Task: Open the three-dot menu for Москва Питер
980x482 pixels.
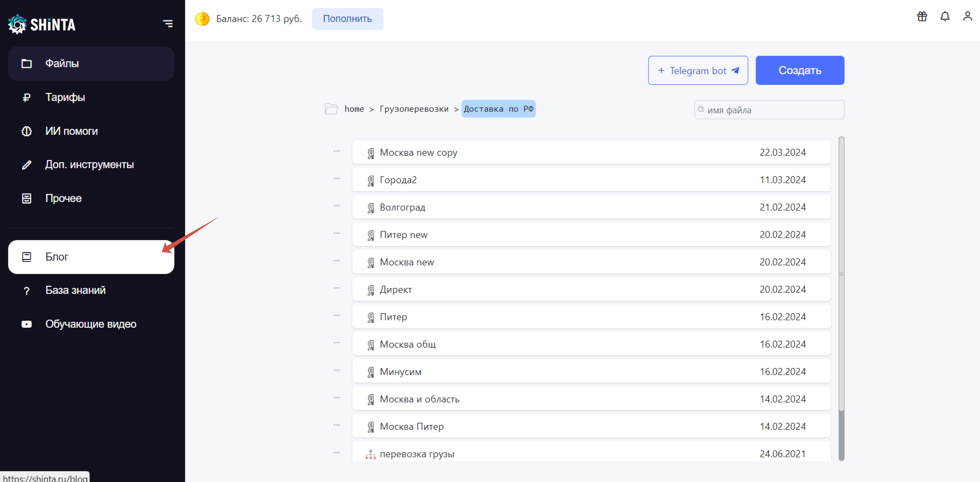Action: pos(337,425)
